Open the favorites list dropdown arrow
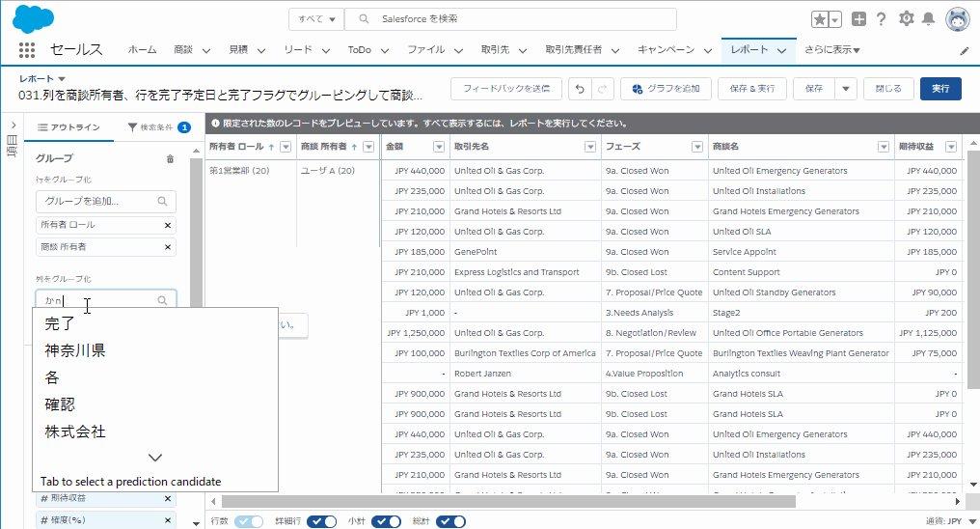The width and height of the screenshot is (980, 529). click(x=835, y=19)
